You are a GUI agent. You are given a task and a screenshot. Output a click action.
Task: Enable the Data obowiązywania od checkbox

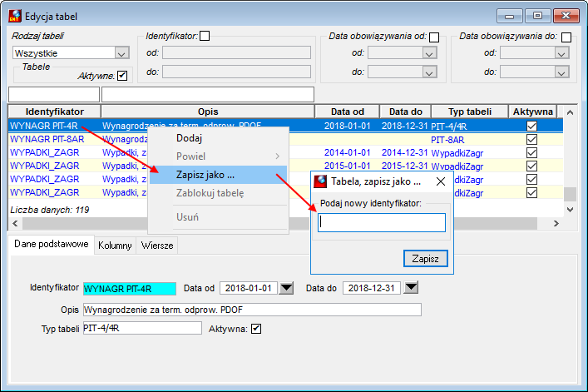coord(434,37)
